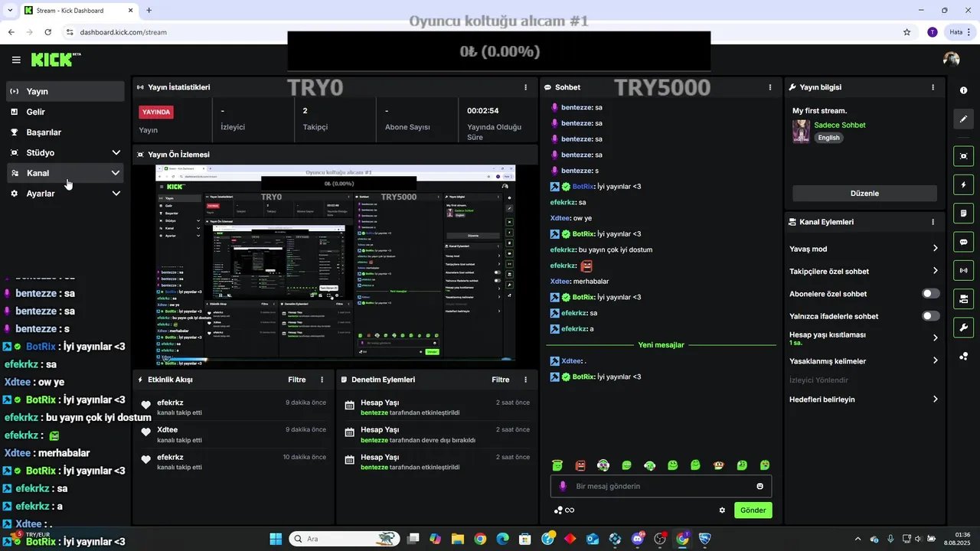
Task: Insert the red angry face emote
Action: [580, 465]
